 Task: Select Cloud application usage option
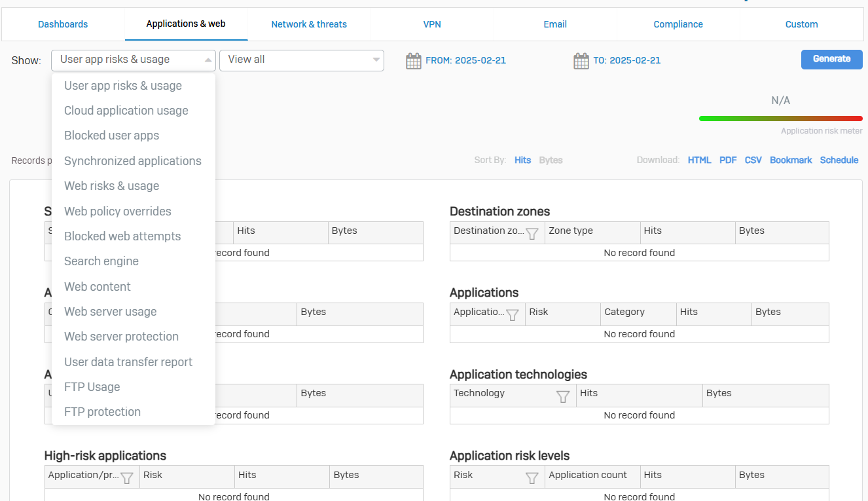point(126,111)
